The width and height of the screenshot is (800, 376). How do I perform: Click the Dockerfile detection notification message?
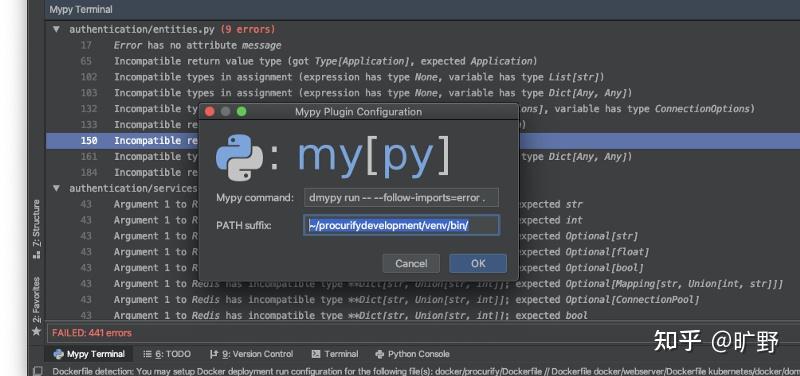pyautogui.click(x=426, y=370)
